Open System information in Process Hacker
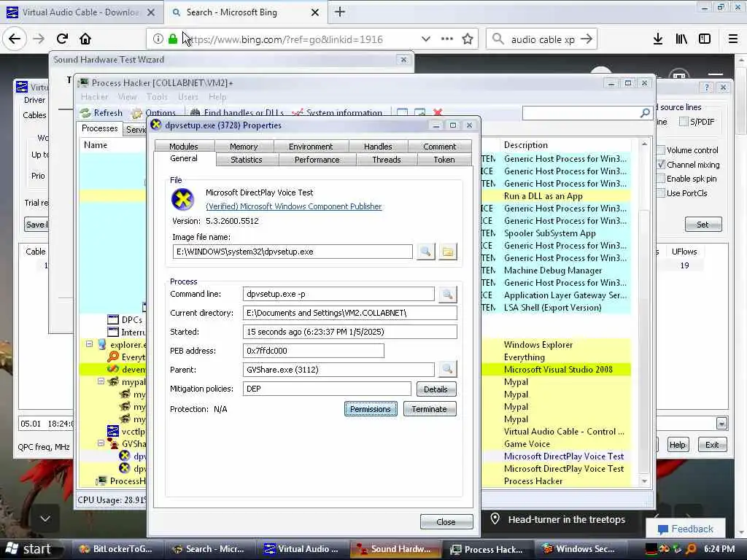 tap(337, 113)
